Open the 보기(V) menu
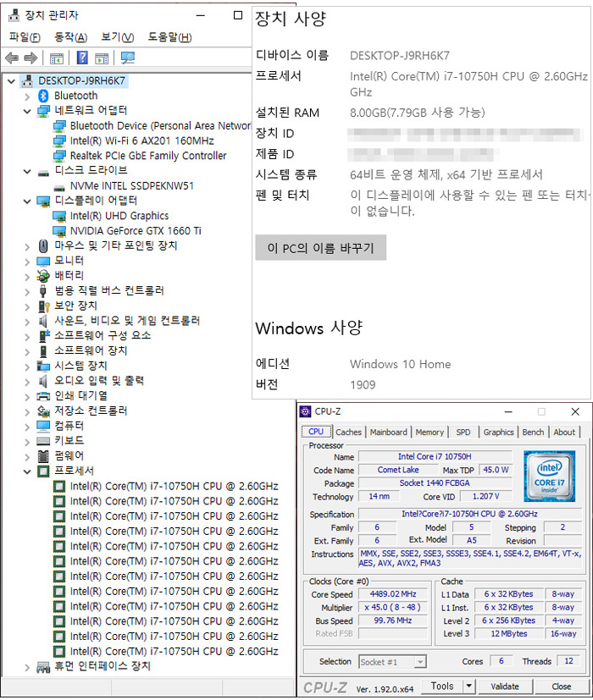This screenshot has width=593, height=700. click(117, 37)
